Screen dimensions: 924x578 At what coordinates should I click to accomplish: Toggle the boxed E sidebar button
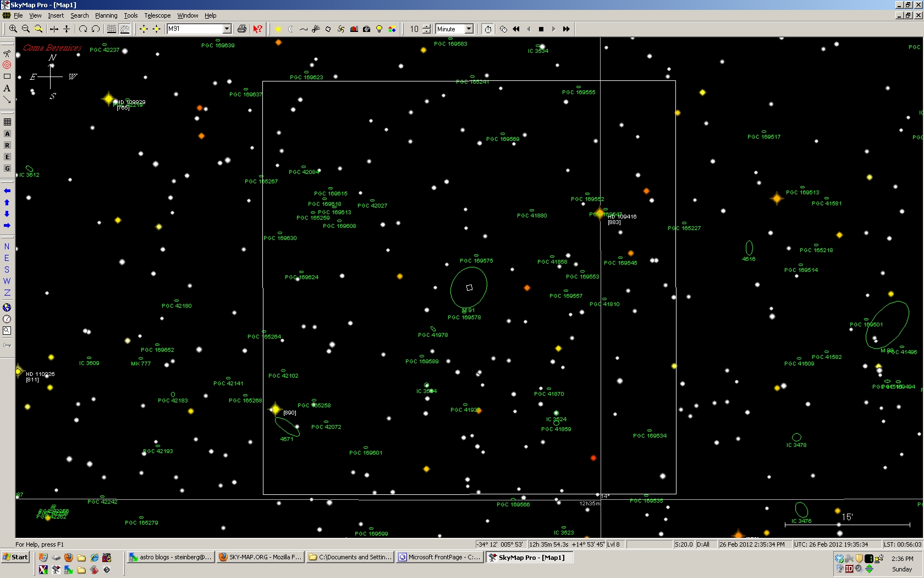coord(7,157)
